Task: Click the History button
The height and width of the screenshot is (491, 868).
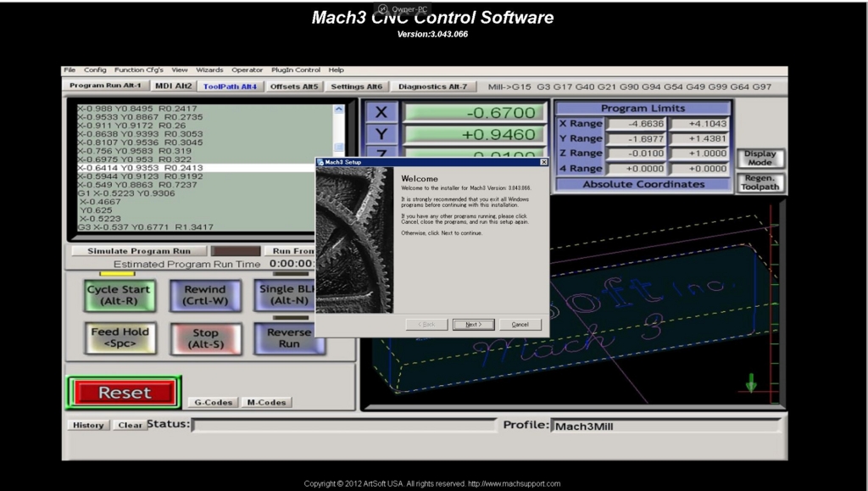Action: [x=88, y=425]
